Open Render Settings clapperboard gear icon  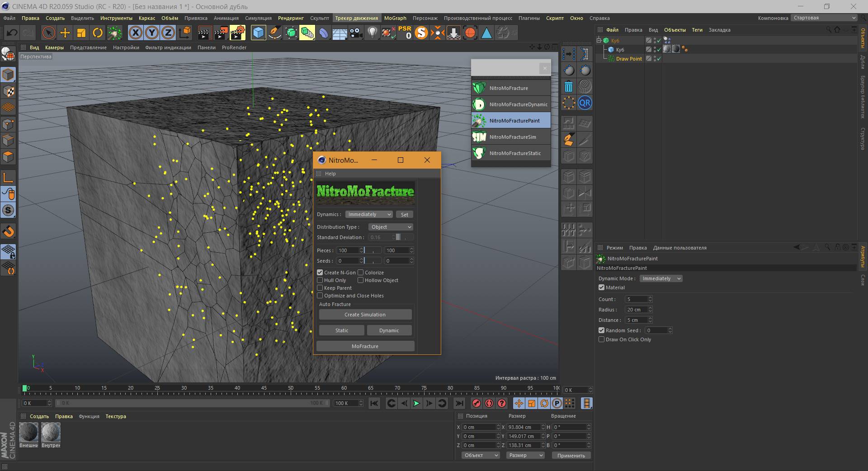238,33
